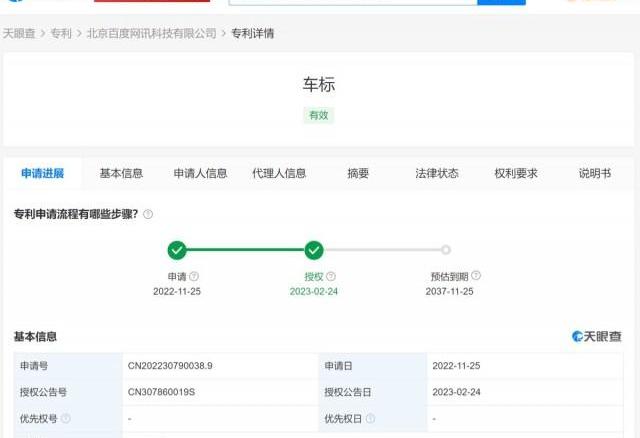
Task: Click the grey 预估到期 timeline endpoint
Action: coord(446,250)
